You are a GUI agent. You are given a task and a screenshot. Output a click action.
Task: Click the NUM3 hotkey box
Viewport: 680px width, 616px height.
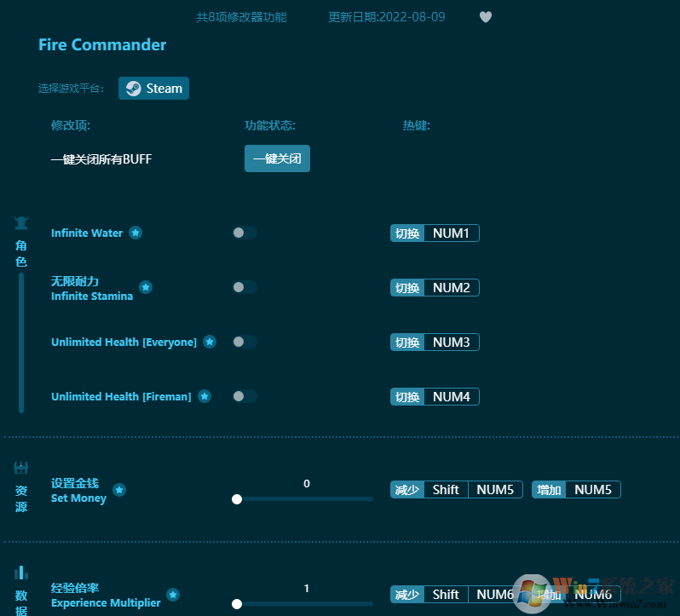coord(451,343)
